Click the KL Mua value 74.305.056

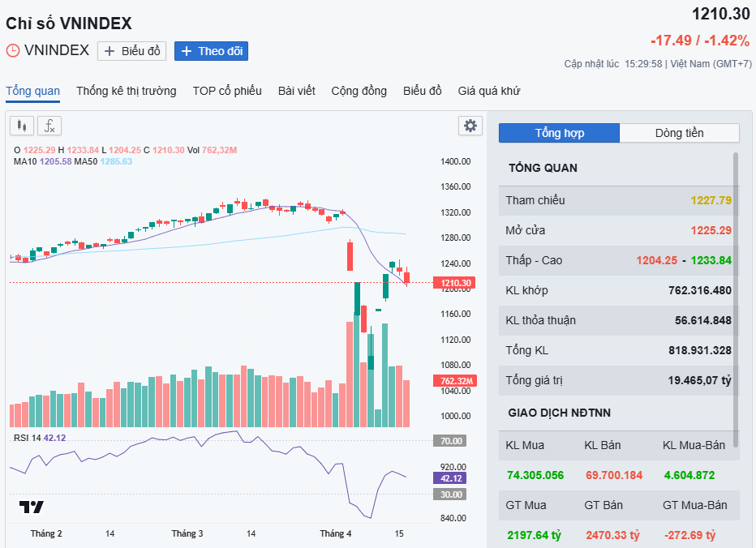tap(535, 475)
